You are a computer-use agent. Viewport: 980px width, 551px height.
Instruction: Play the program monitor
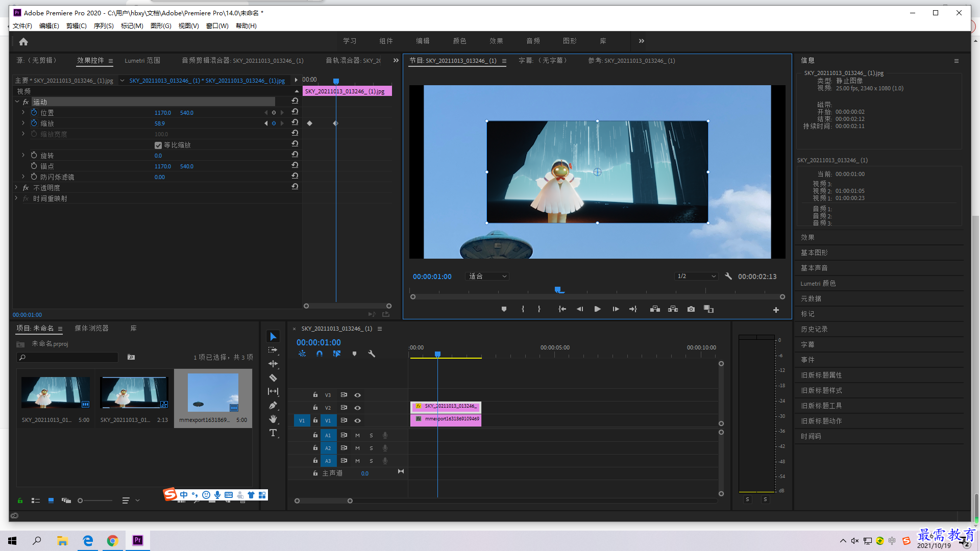click(597, 309)
